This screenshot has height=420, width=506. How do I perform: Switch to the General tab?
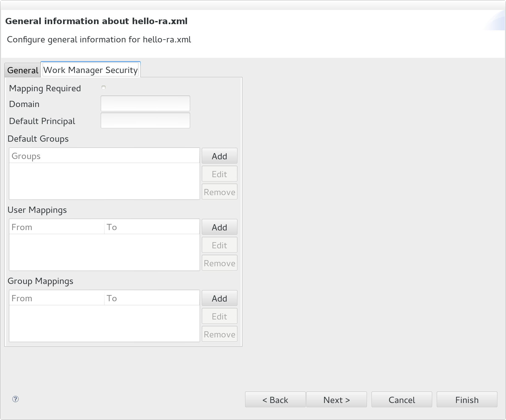tap(23, 71)
